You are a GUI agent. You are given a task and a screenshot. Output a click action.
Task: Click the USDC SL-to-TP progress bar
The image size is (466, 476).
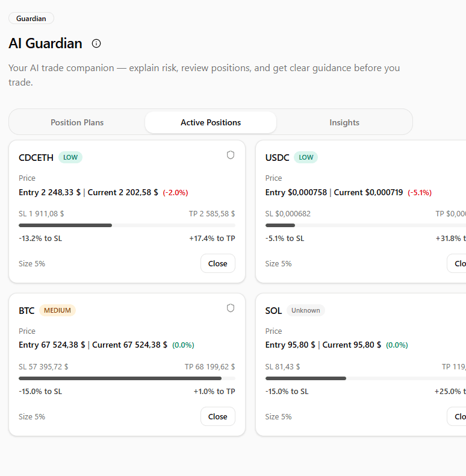pyautogui.click(x=365, y=225)
